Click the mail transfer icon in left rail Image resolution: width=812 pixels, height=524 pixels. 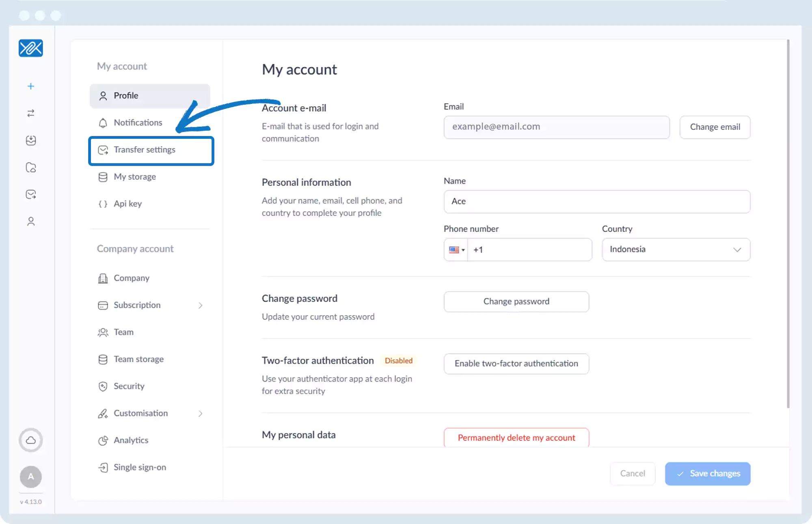31,194
